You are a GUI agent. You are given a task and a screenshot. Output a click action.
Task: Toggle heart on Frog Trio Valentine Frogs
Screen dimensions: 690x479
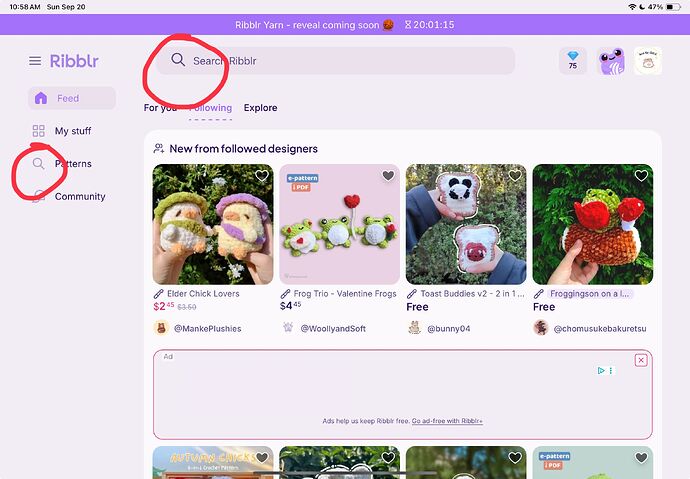coord(388,176)
